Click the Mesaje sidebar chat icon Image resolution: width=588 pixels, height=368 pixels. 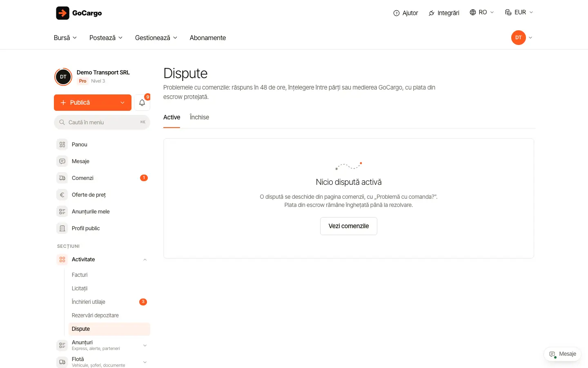coord(62,161)
